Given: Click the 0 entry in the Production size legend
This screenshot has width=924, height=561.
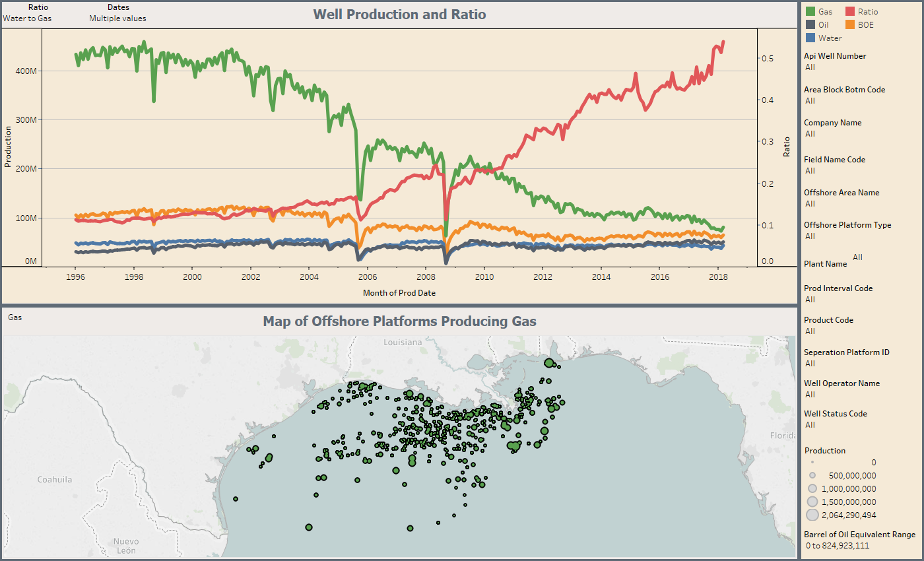Looking at the screenshot, I should (873, 463).
